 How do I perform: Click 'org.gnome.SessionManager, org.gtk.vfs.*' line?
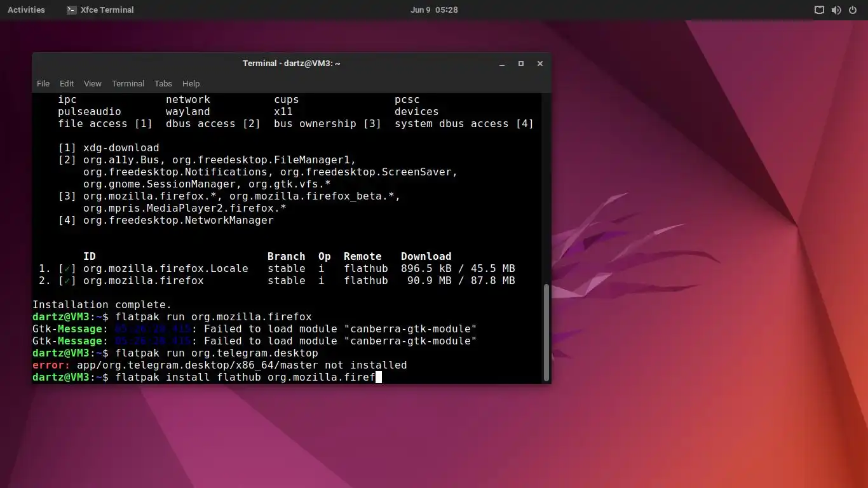(x=207, y=184)
